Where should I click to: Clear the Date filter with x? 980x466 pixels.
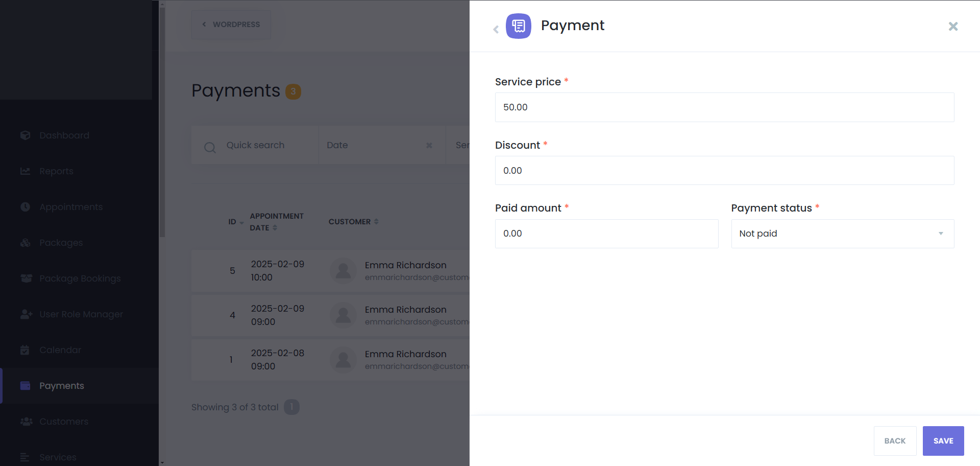(429, 146)
